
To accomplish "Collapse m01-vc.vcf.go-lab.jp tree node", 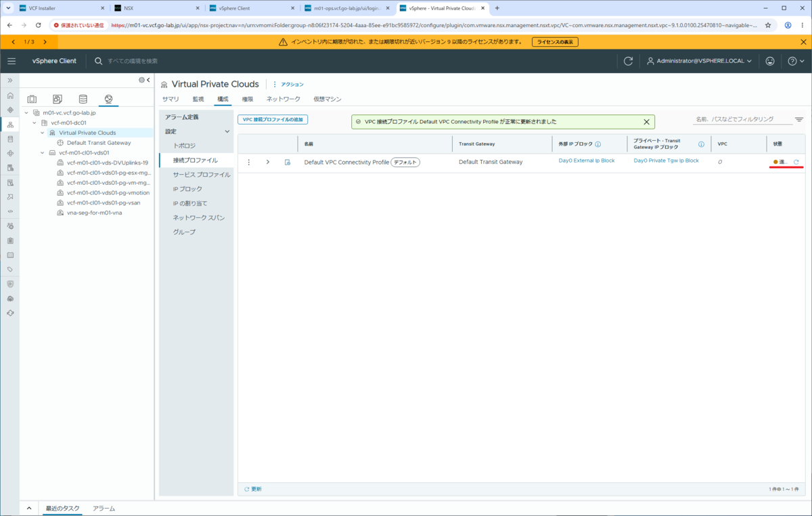I will click(x=26, y=113).
